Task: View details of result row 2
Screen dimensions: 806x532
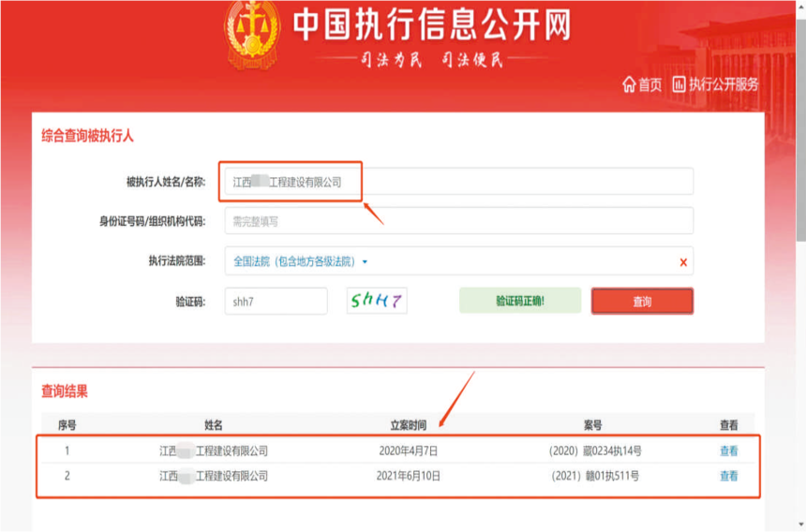Action: 728,476
